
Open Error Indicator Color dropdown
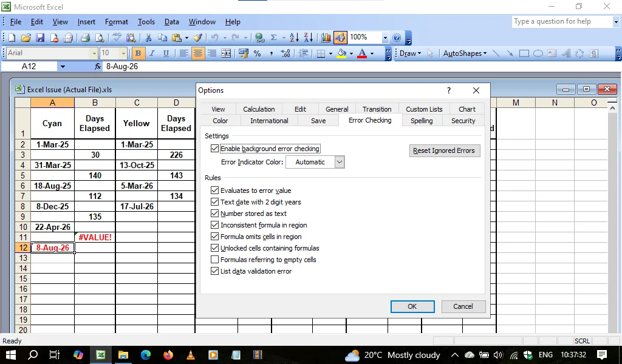(x=340, y=162)
